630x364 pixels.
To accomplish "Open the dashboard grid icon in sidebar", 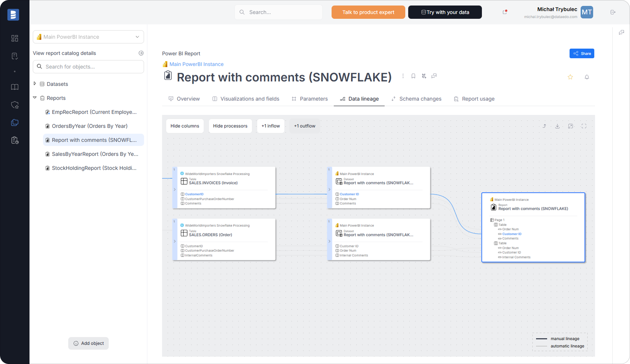I will point(15,38).
